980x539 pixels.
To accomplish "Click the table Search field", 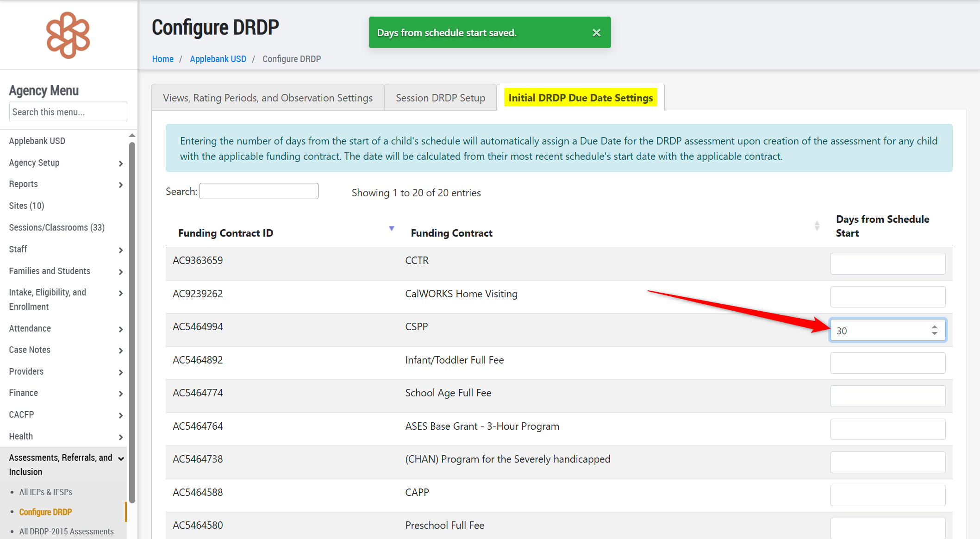I will pyautogui.click(x=259, y=191).
